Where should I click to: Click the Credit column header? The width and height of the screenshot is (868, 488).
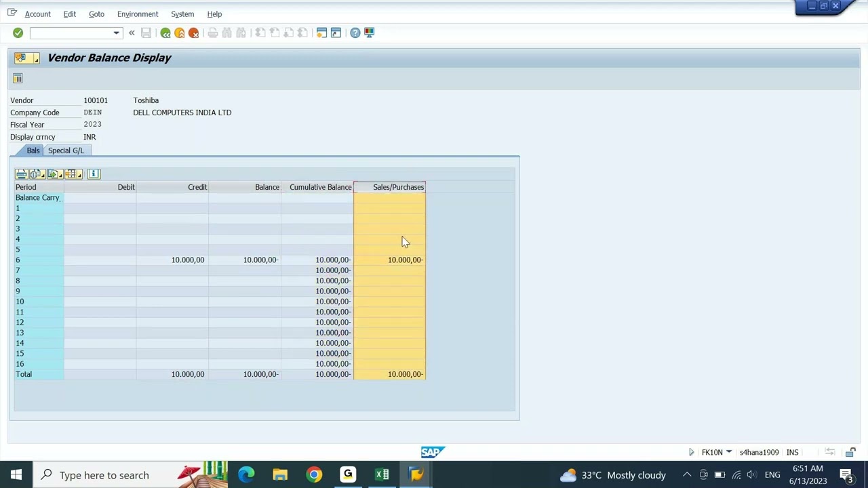pyautogui.click(x=172, y=187)
